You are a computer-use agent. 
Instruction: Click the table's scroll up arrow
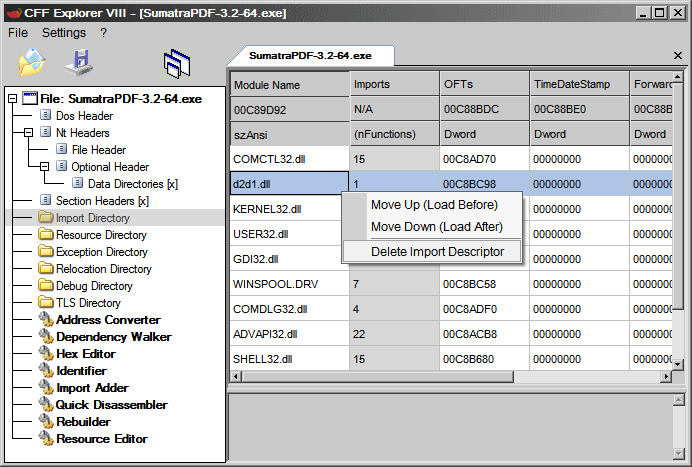point(678,77)
